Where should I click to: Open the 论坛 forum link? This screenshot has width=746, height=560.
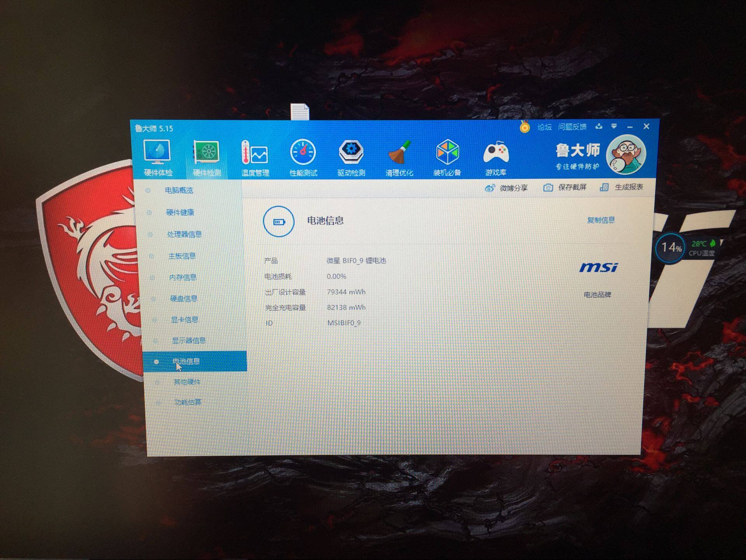[544, 127]
